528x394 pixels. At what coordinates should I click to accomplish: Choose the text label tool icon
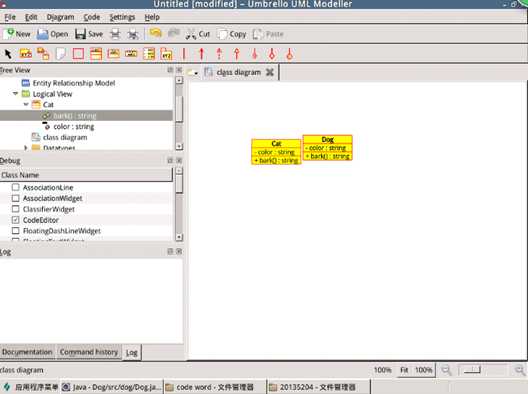[26, 54]
